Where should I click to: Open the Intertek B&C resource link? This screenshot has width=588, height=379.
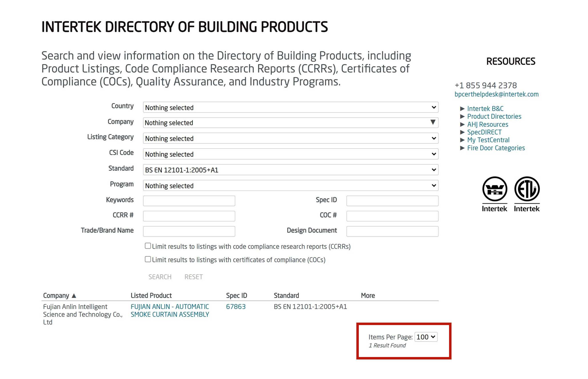pos(485,109)
